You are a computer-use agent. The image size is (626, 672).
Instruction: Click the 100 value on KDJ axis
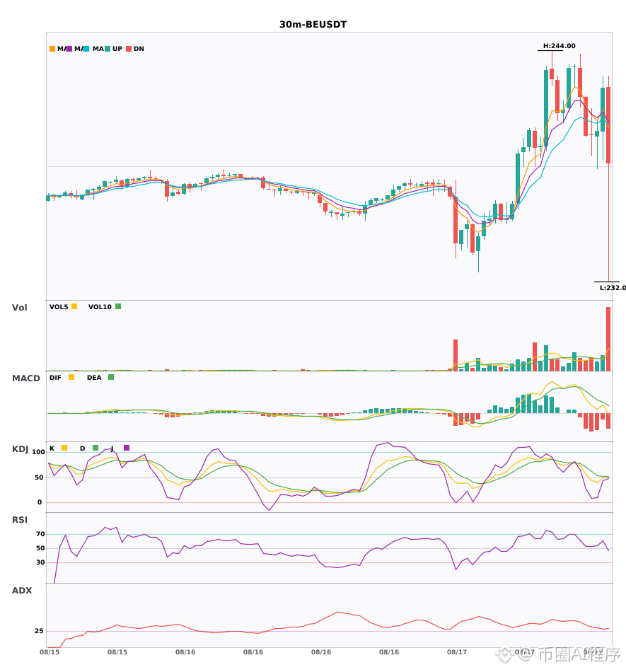pos(39,452)
